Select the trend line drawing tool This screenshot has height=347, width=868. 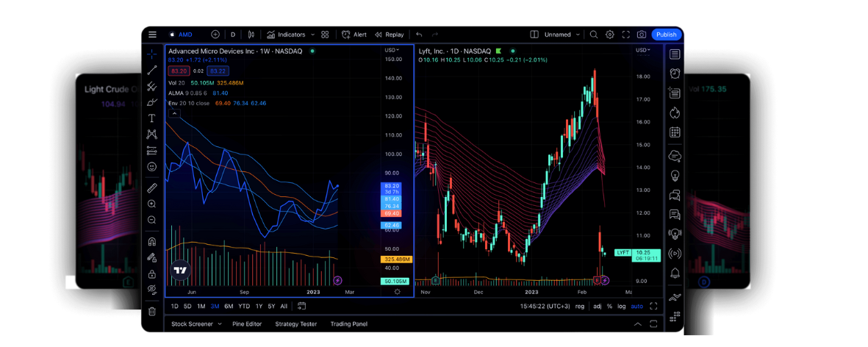click(x=151, y=71)
